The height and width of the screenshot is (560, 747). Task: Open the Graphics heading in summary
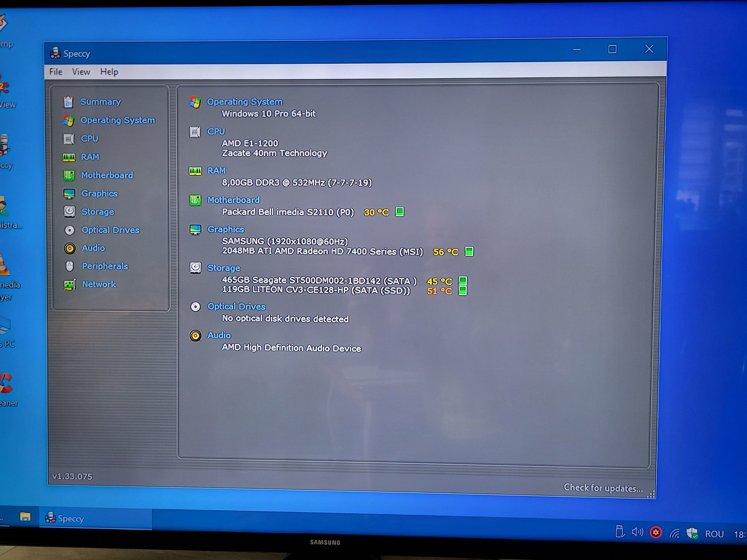coord(226,229)
